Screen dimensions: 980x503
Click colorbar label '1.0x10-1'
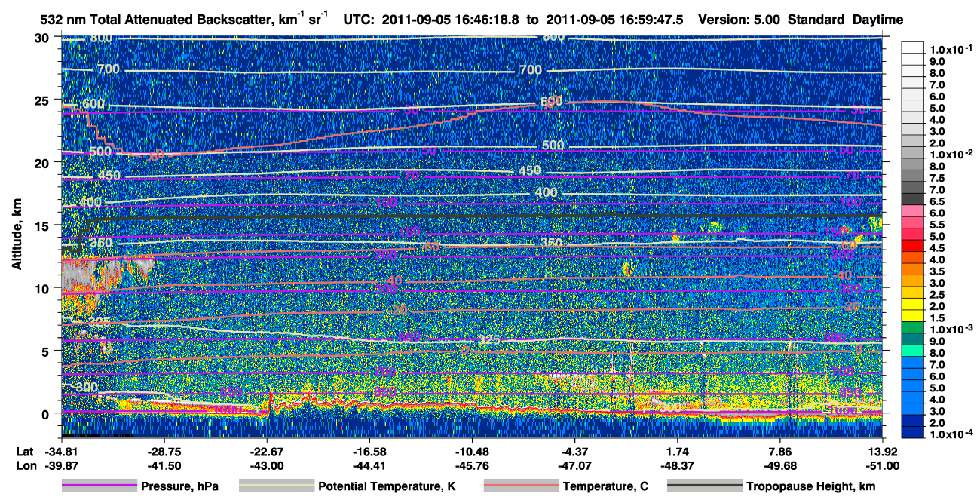coord(951,49)
